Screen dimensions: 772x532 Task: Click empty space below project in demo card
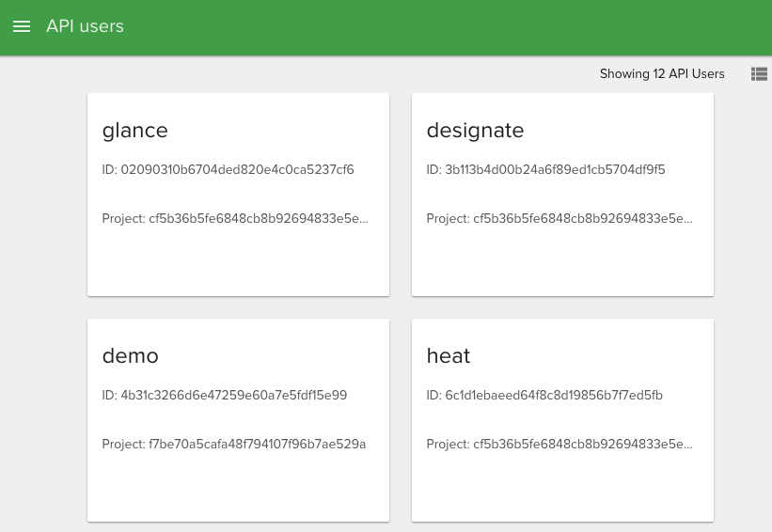click(x=238, y=489)
